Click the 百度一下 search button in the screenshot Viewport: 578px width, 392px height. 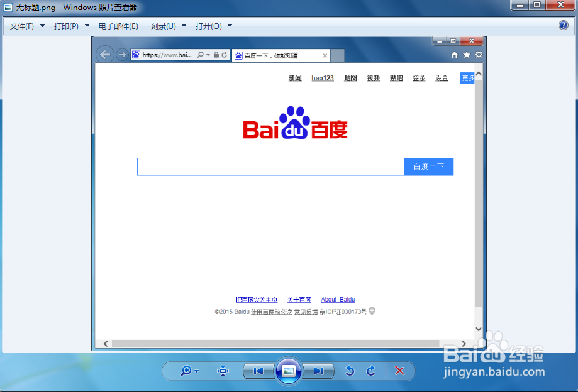coord(428,166)
